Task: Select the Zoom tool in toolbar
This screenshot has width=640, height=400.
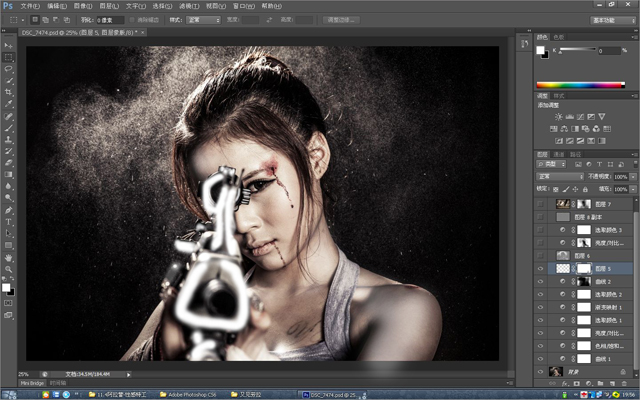Action: 9,268
